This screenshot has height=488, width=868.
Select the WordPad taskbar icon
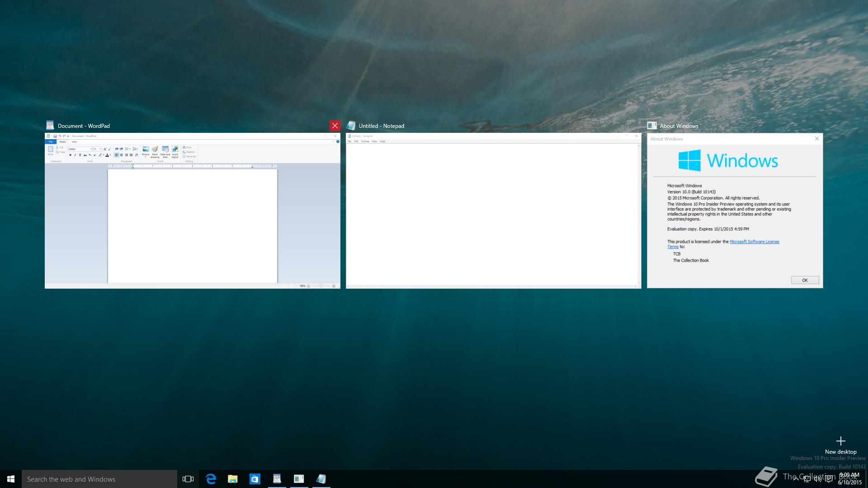coord(277,479)
